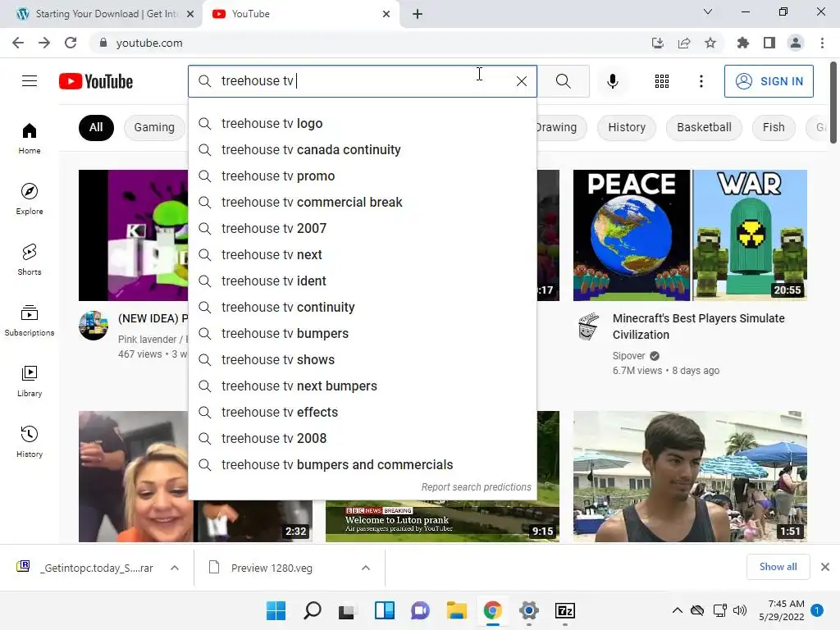Open Chrome side panel icon
This screenshot has width=840, height=630.
point(769,43)
